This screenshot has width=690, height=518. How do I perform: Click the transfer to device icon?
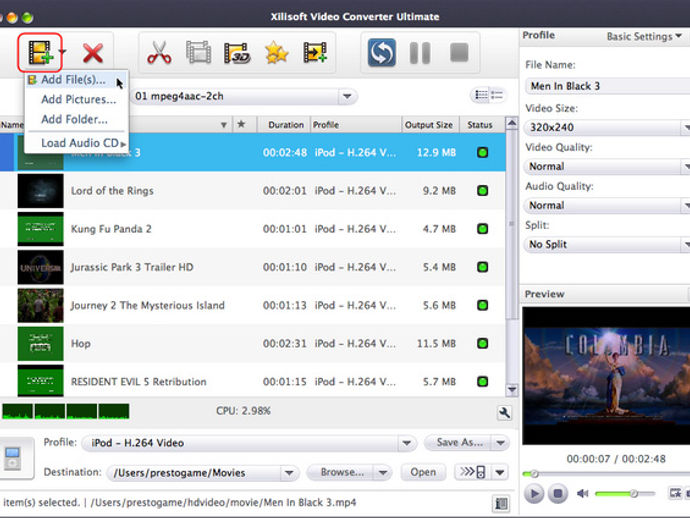(473, 472)
